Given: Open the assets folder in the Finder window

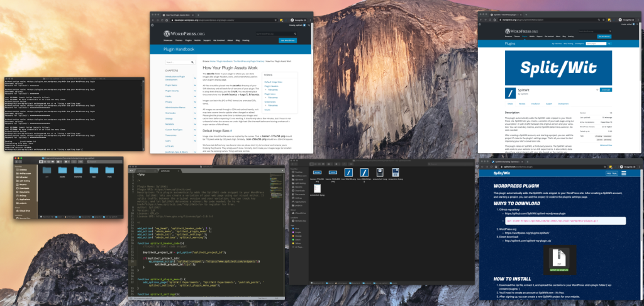Looking at the screenshot, I should point(62,171).
